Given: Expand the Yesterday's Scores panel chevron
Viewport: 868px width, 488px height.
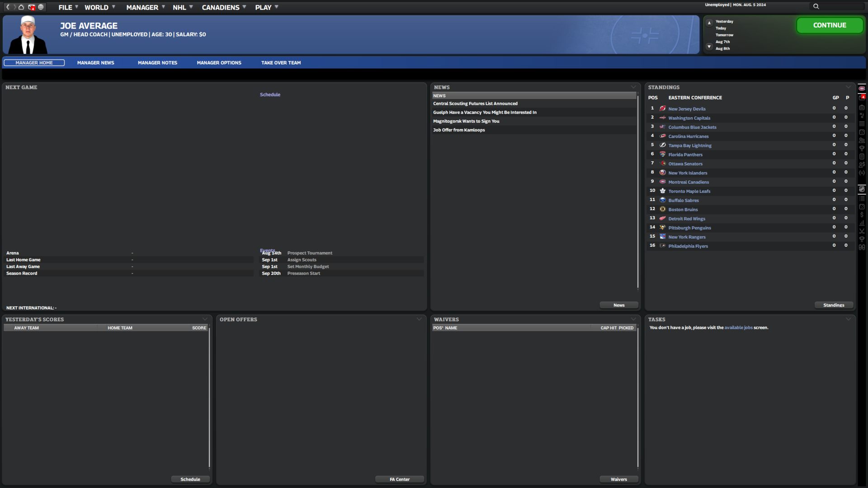Looking at the screenshot, I should coord(205,319).
